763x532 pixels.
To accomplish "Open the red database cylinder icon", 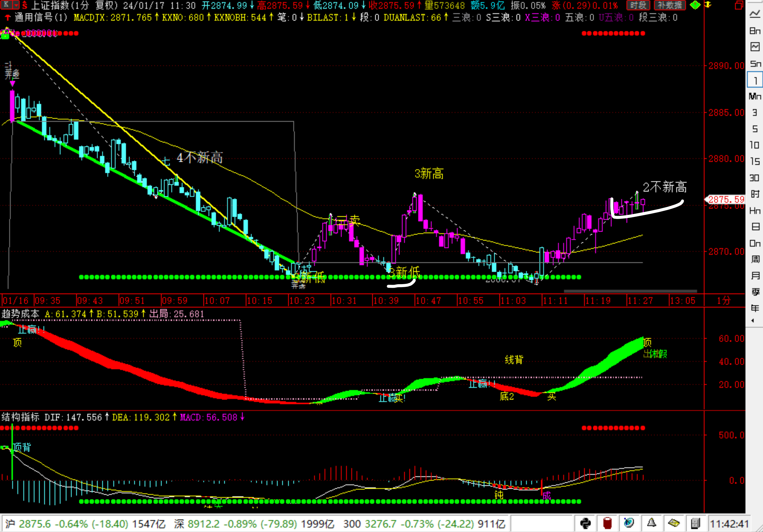I will pos(607,524).
